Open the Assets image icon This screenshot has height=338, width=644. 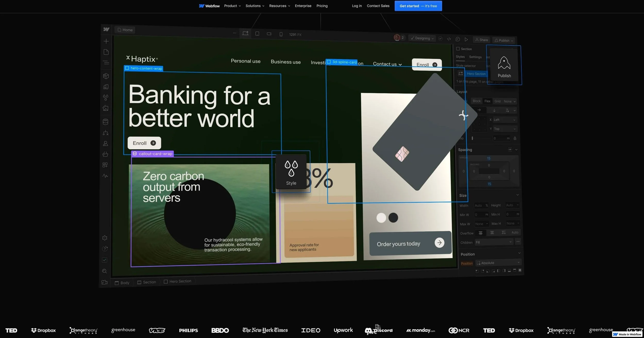coord(106,108)
